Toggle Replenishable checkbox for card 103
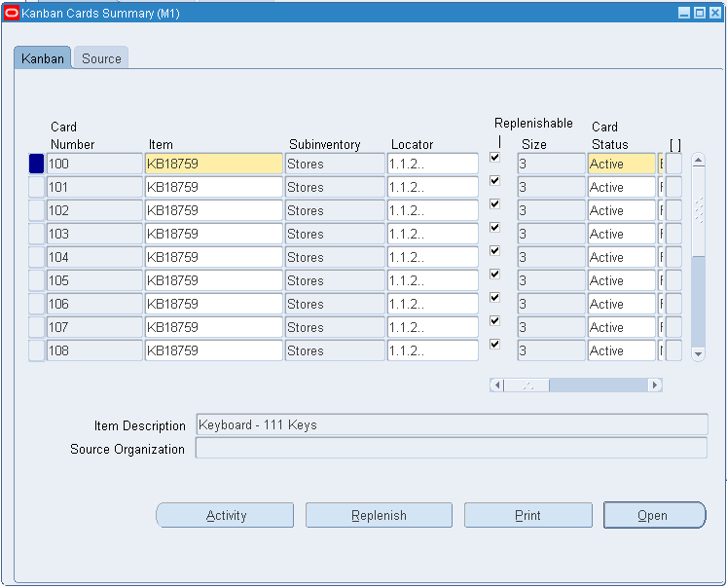The width and height of the screenshot is (727, 588). tap(494, 227)
